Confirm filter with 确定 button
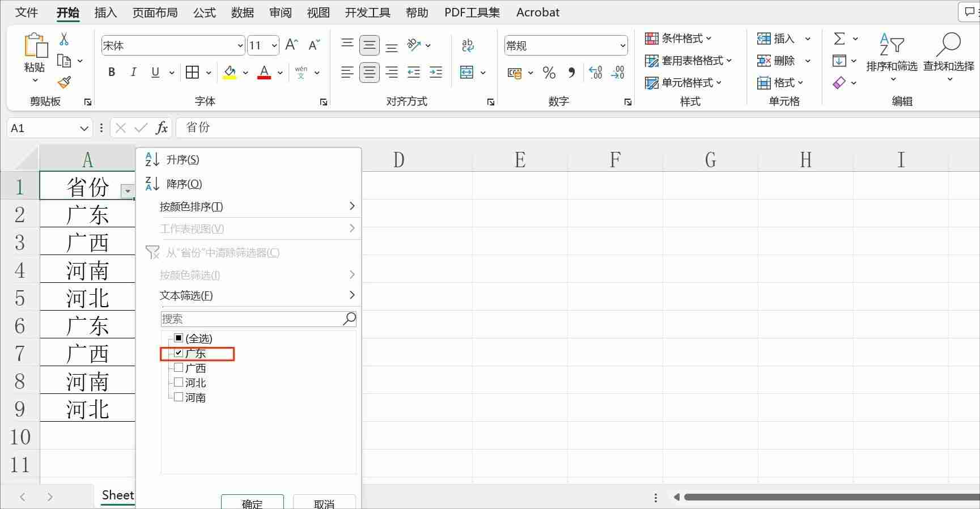 pyautogui.click(x=252, y=503)
